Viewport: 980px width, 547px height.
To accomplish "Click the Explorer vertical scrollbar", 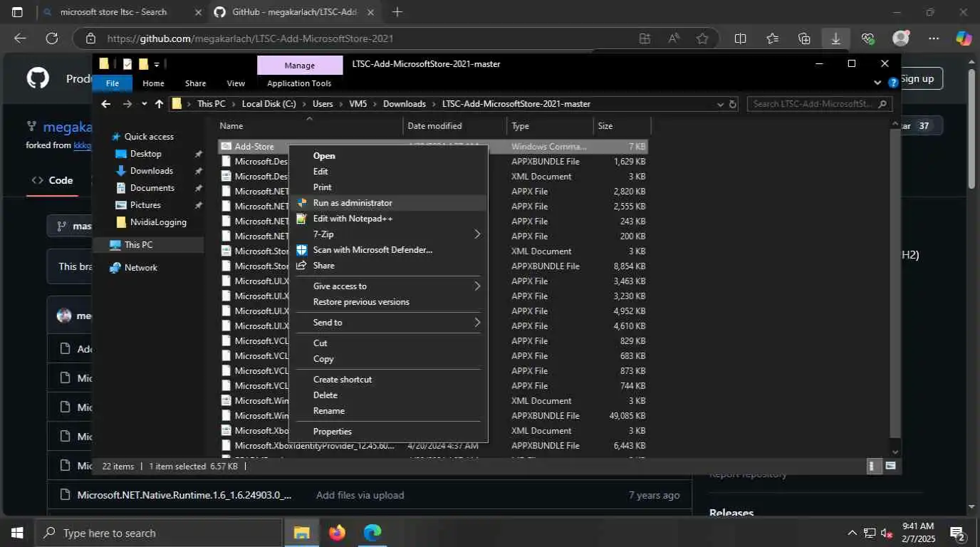I will 895,283.
